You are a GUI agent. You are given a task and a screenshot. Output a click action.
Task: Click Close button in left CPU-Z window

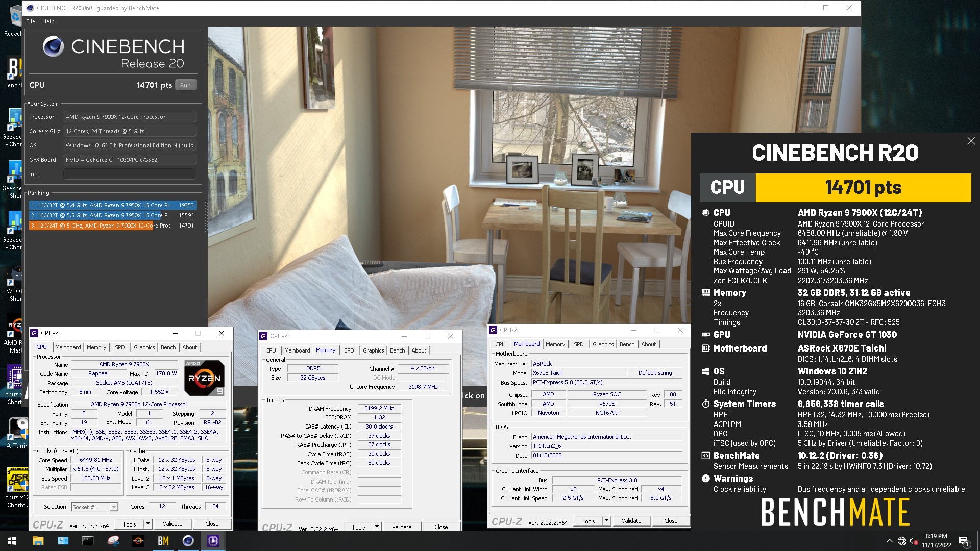coord(212,524)
